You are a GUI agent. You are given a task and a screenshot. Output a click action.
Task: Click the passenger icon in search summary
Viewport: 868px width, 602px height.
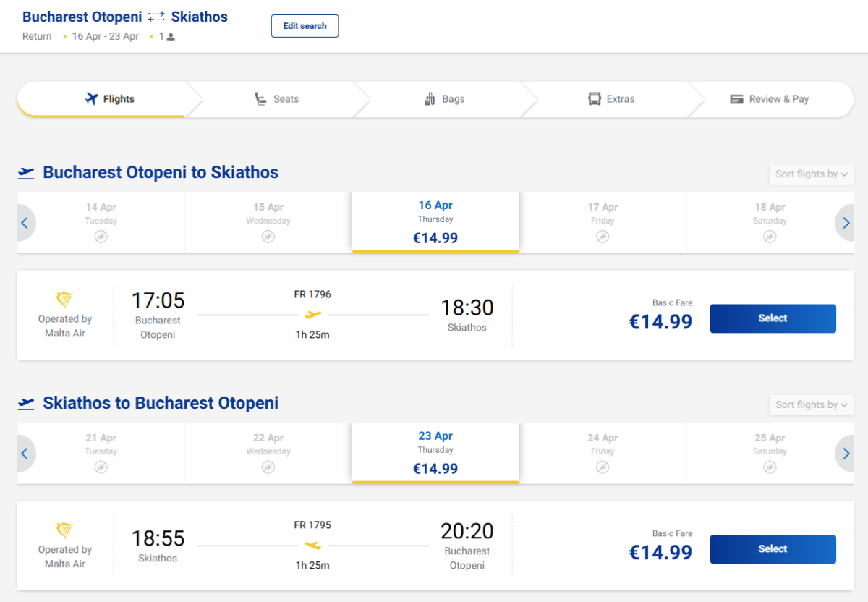pyautogui.click(x=171, y=37)
